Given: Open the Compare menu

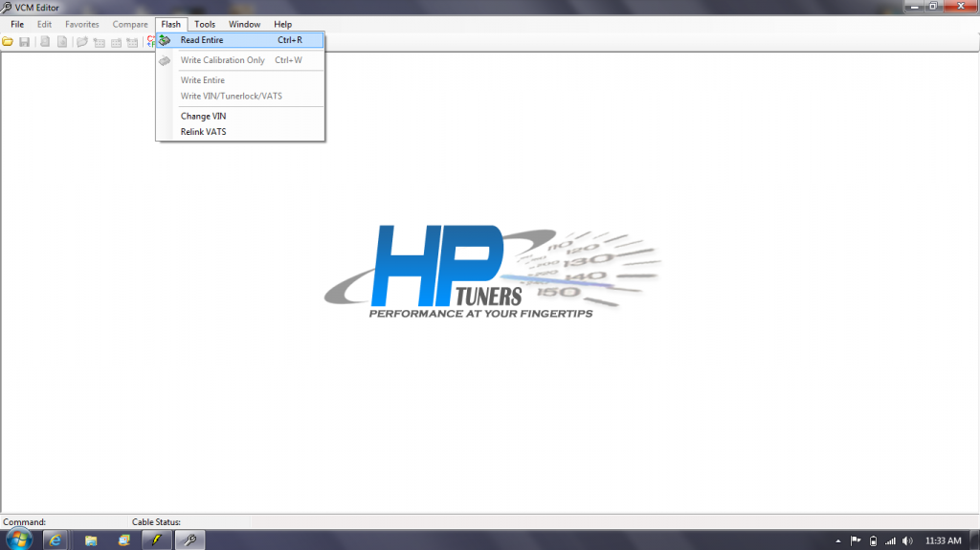Looking at the screenshot, I should pyautogui.click(x=130, y=24).
